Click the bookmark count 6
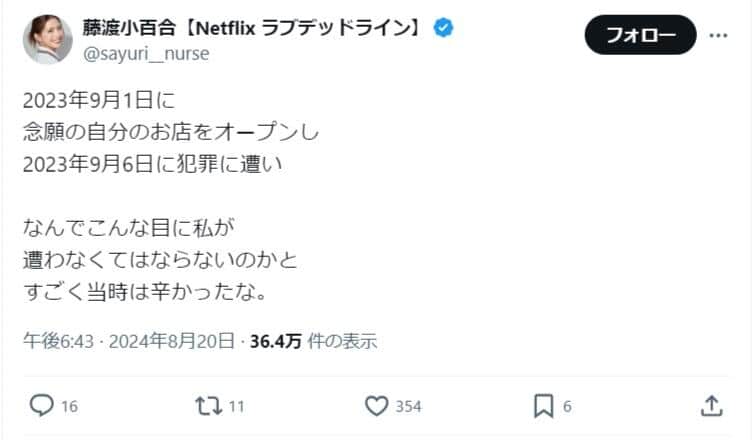 pyautogui.click(x=567, y=407)
